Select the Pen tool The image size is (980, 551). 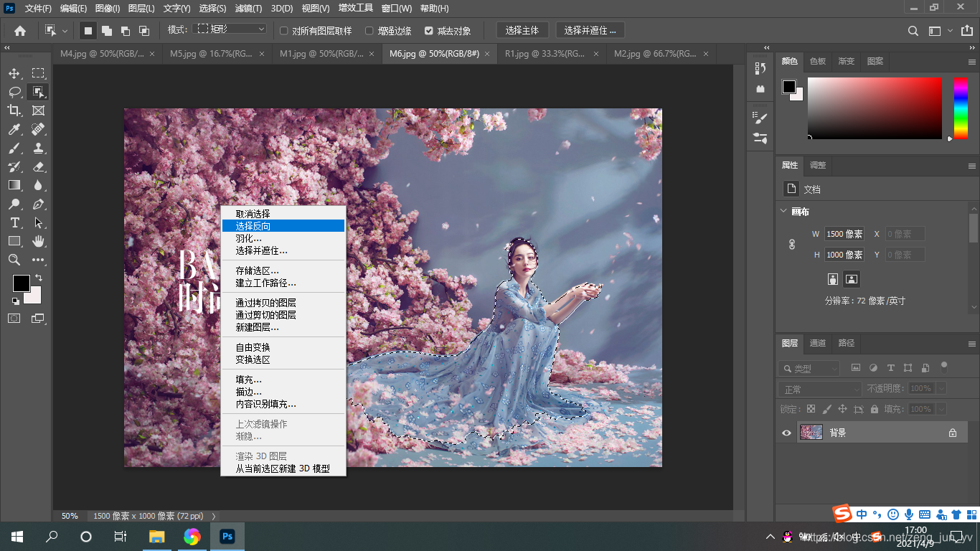tap(39, 204)
